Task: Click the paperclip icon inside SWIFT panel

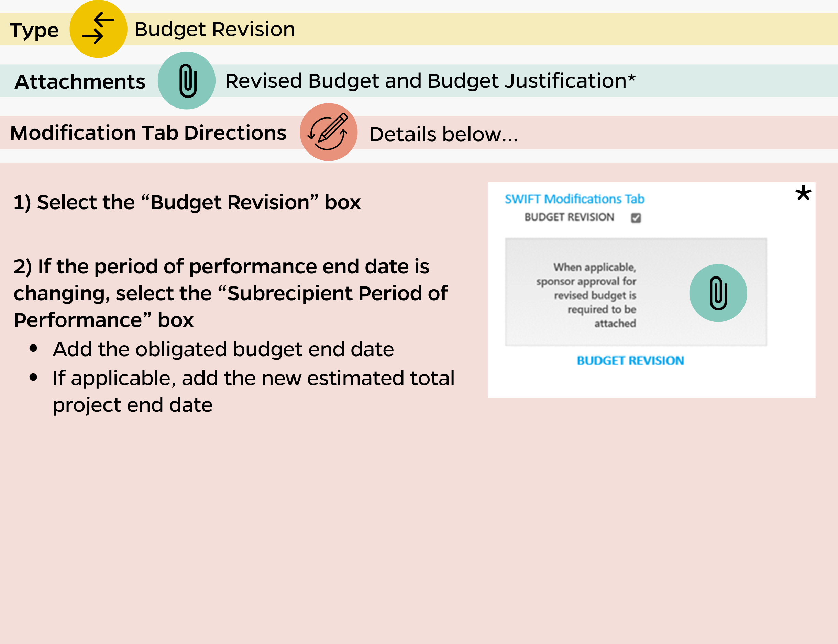Action: click(x=718, y=293)
